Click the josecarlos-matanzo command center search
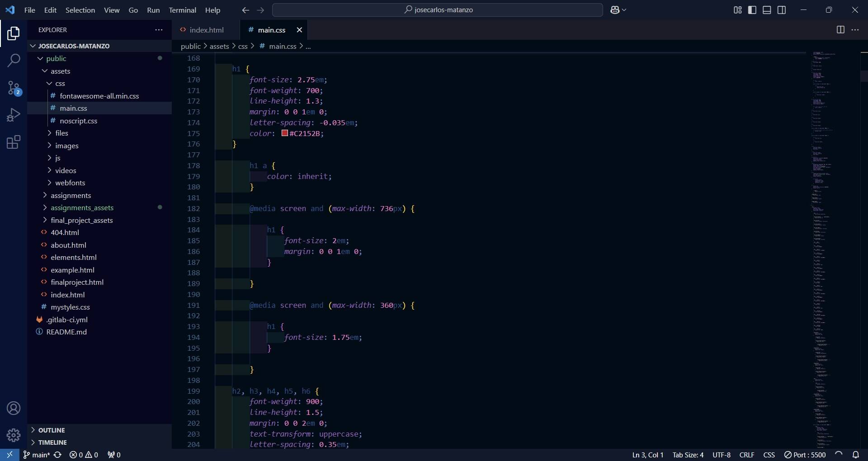This screenshot has width=868, height=461. click(x=438, y=10)
